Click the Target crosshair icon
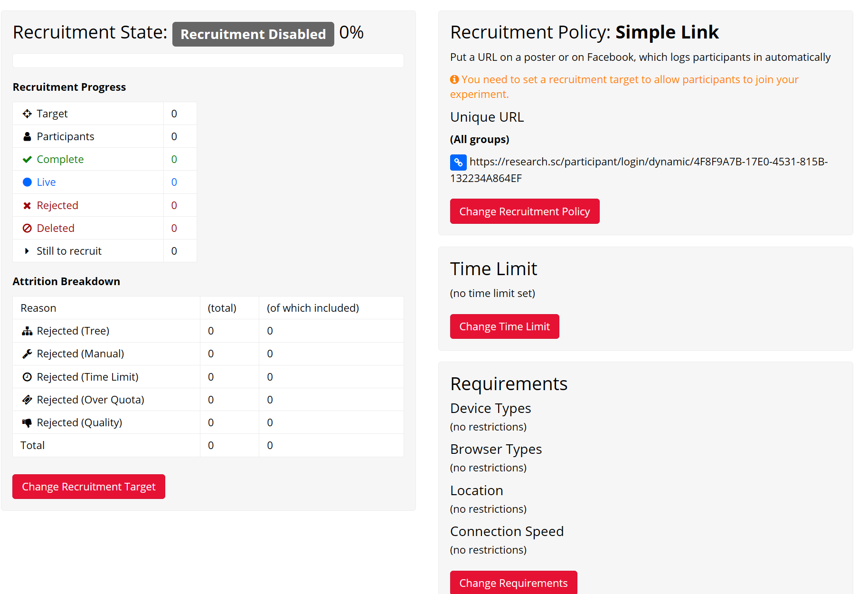868x594 pixels. [27, 114]
